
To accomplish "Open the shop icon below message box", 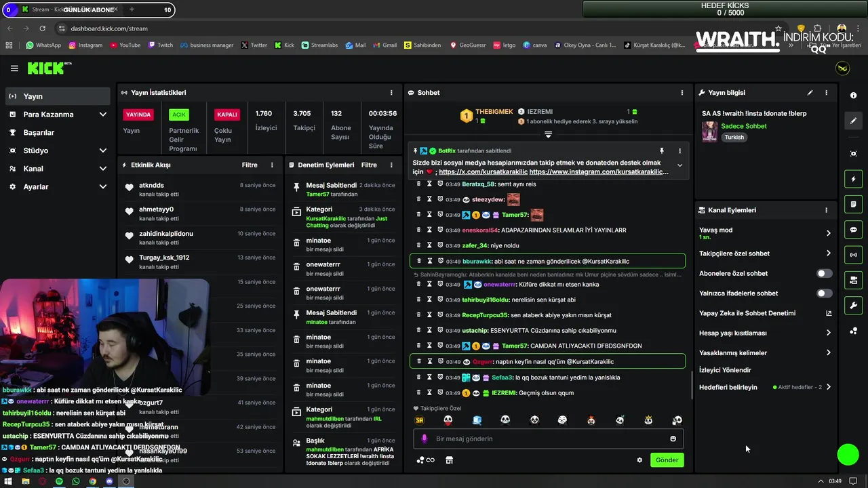I will pyautogui.click(x=449, y=460).
